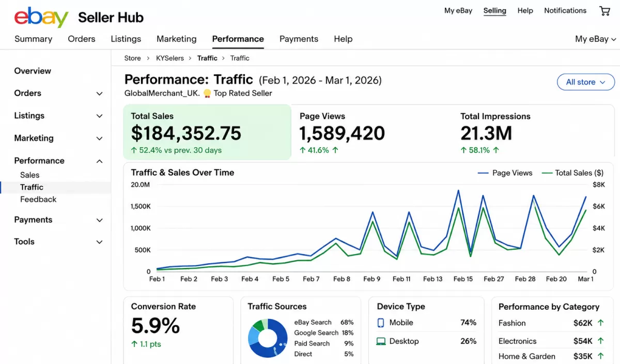Click the Electronics category label
Viewport: 620px width, 364px height.
[x=518, y=341]
